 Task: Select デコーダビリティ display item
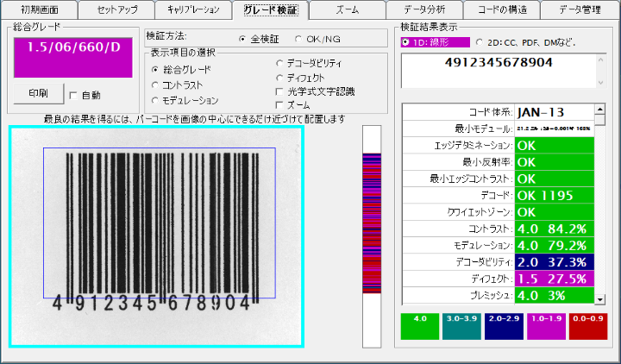pos(279,63)
